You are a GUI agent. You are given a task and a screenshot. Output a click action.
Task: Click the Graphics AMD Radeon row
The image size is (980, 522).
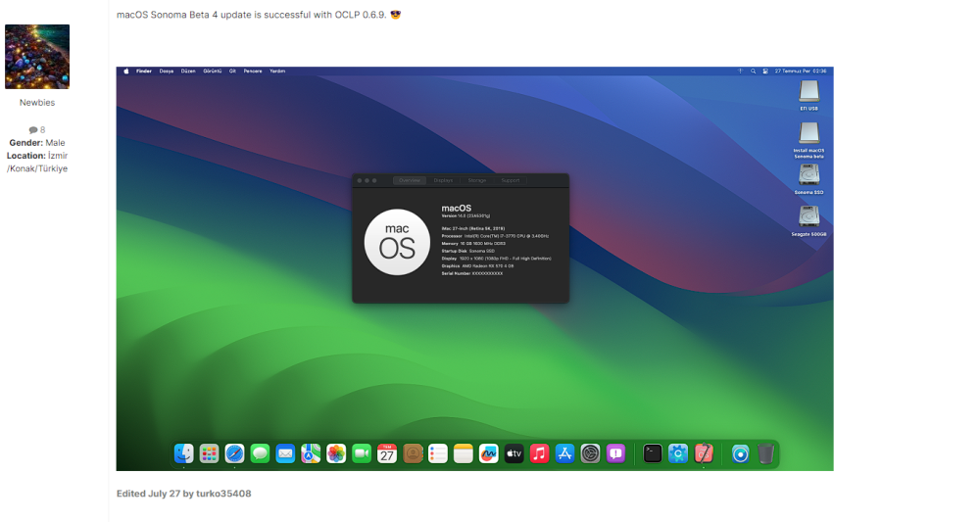(x=477, y=266)
